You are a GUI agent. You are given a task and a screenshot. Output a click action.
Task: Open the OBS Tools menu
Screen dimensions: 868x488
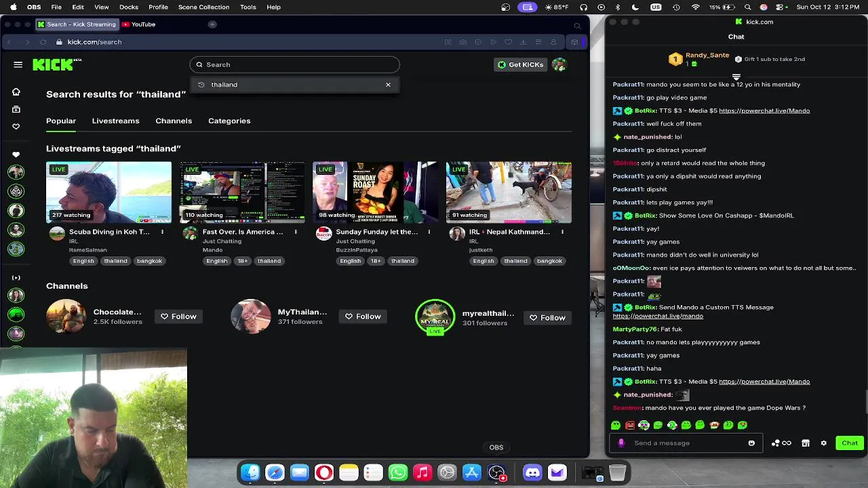pyautogui.click(x=248, y=7)
